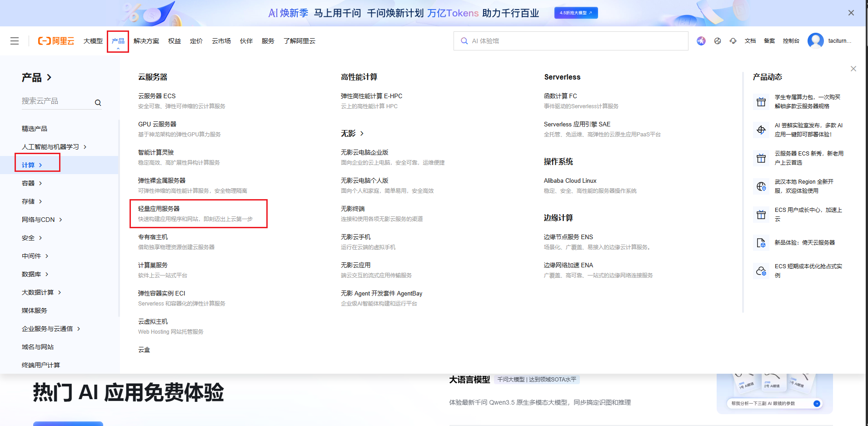Click the magnifier icon in product search
The image size is (868, 426).
(98, 103)
